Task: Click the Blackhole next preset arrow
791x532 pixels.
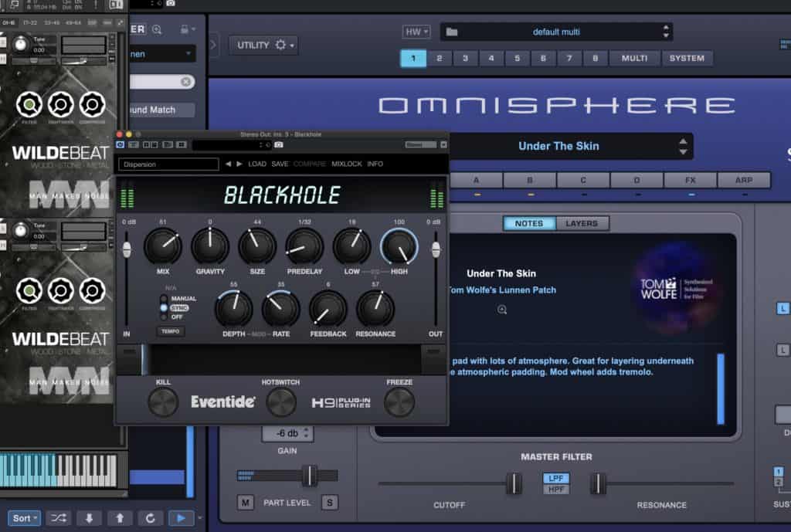Action: (x=239, y=164)
